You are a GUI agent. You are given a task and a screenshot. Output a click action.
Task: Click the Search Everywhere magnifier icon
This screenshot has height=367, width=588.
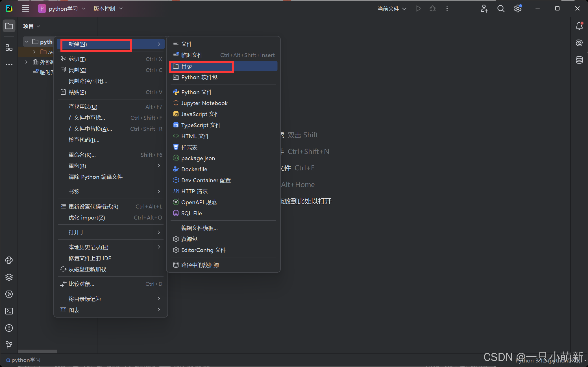[501, 9]
